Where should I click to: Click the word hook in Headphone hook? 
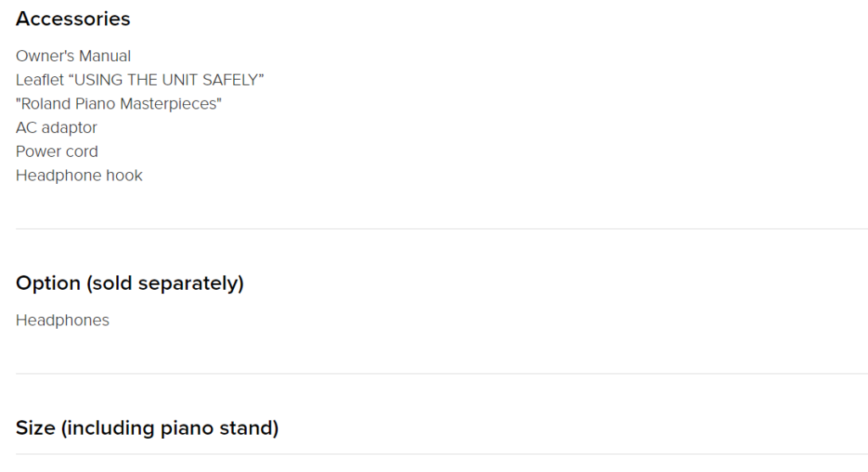(125, 175)
